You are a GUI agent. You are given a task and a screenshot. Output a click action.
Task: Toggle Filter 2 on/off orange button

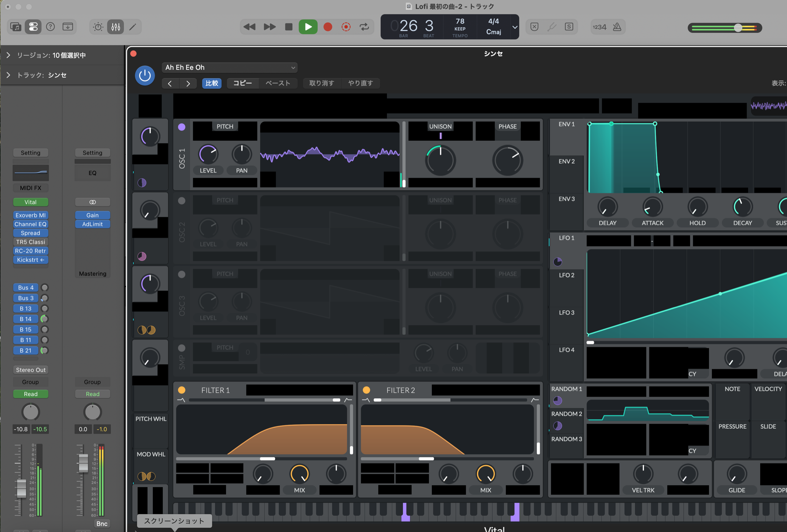tap(366, 390)
